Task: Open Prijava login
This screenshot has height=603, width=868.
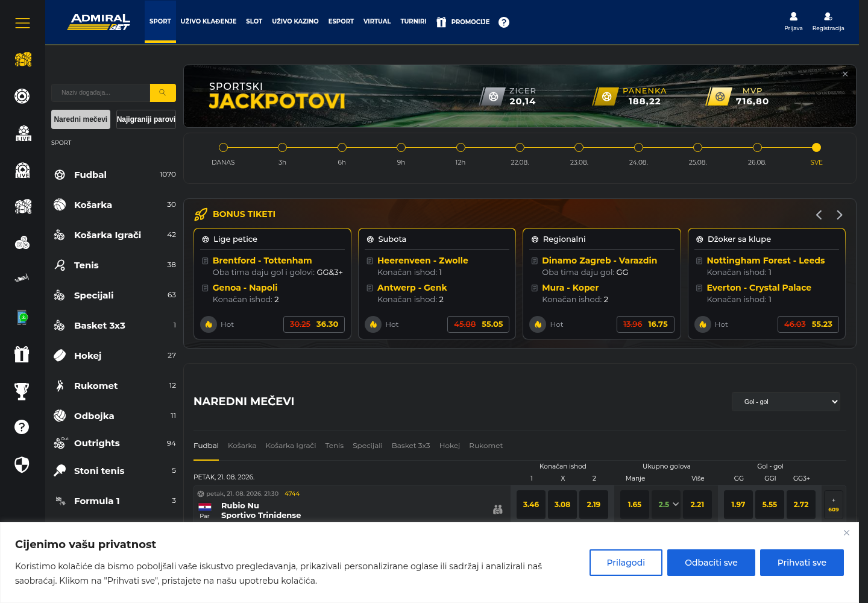Action: (x=793, y=22)
